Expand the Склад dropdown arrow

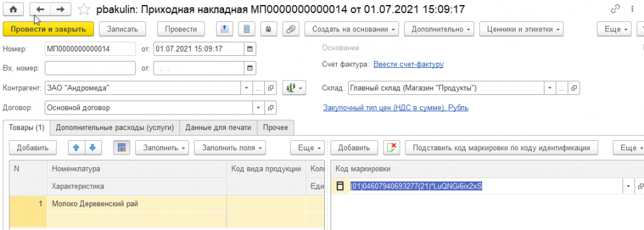(x=550, y=88)
